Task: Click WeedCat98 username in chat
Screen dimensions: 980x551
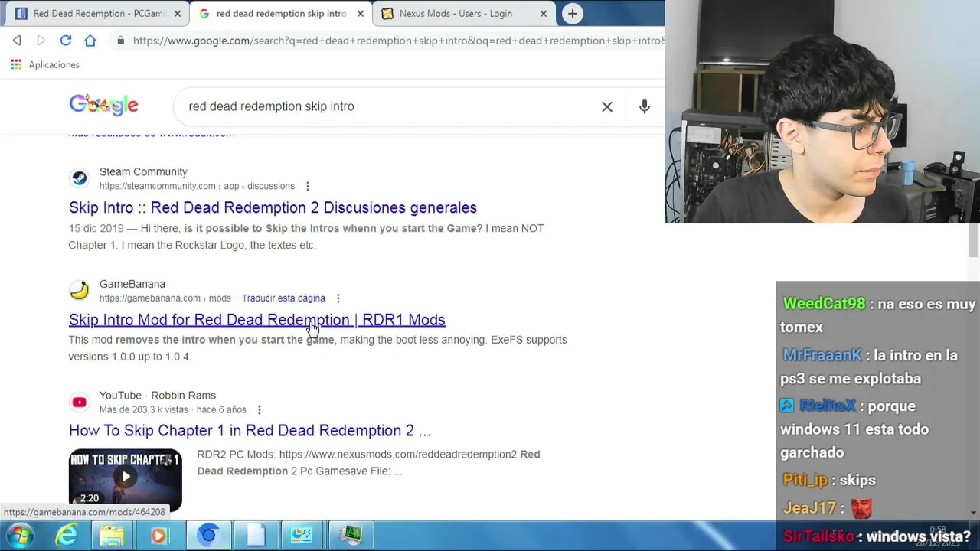Action: pos(824,304)
